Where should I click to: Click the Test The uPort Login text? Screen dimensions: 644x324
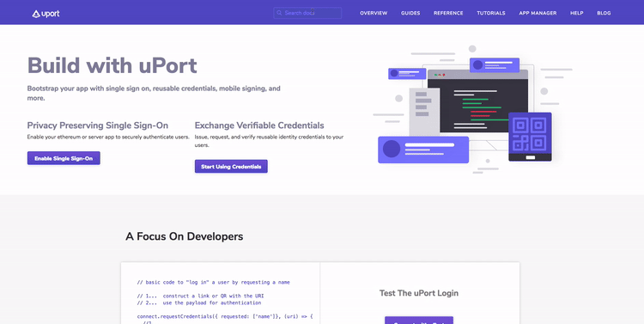pyautogui.click(x=418, y=293)
